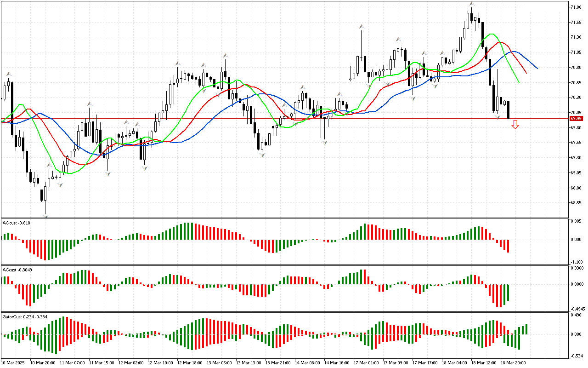
Task: Click the red down-arrow sell signal
Action: [x=515, y=124]
